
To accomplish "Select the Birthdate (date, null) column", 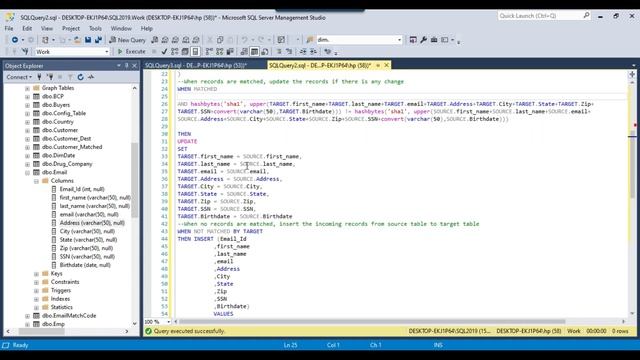I will point(85,265).
